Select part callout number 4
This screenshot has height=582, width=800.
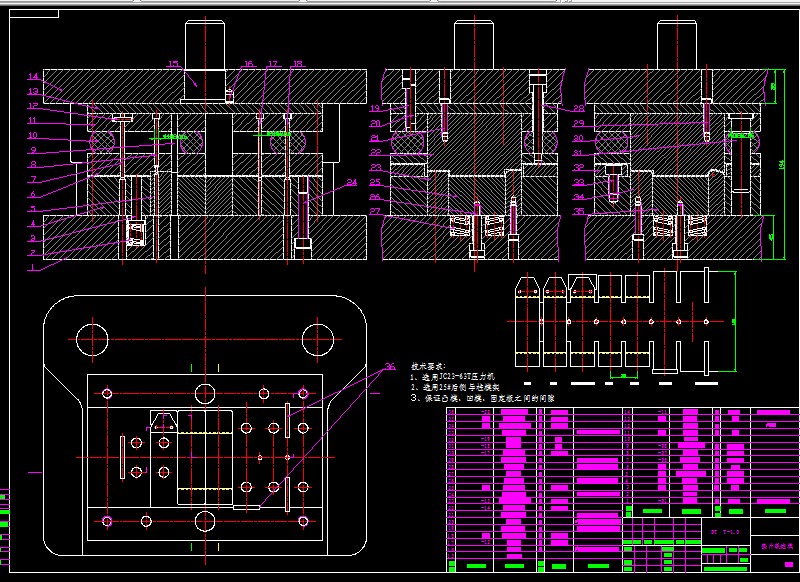(33, 223)
